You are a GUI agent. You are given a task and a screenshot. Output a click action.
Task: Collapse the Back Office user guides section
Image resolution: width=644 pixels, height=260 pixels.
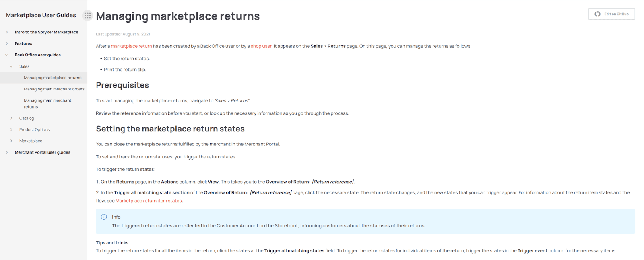pos(6,55)
